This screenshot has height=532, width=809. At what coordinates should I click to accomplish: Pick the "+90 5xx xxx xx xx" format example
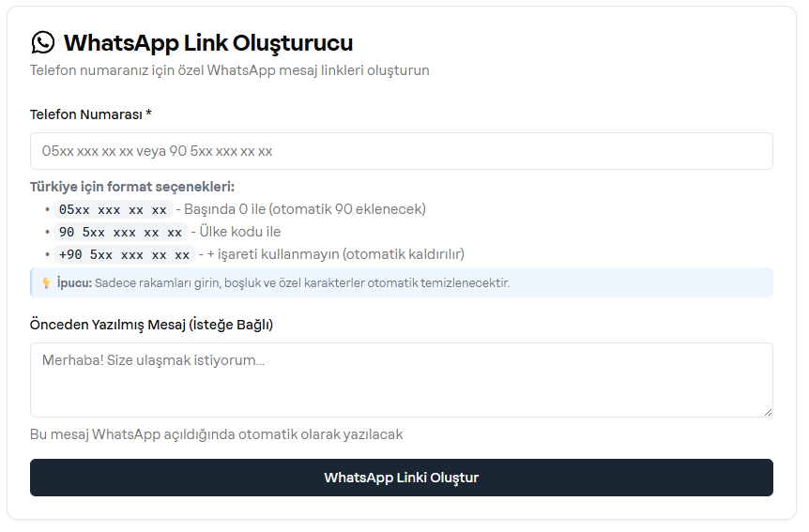click(124, 254)
